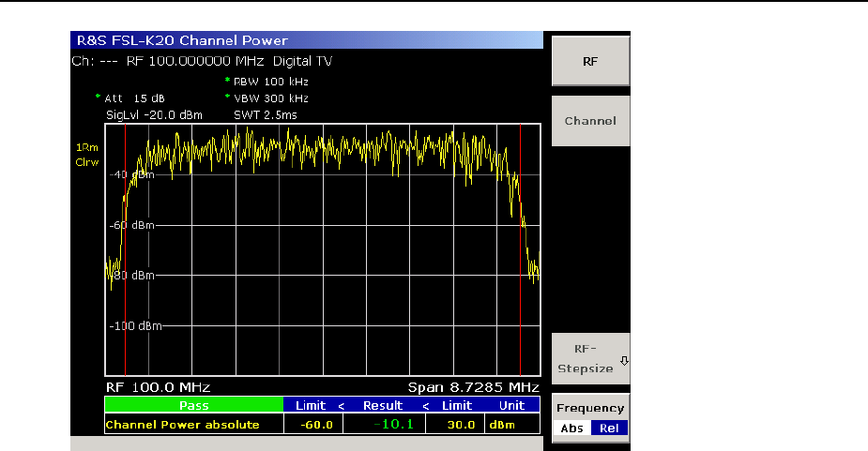Click the -60 dBm axis label
This screenshot has height=451, width=868.
point(131,225)
